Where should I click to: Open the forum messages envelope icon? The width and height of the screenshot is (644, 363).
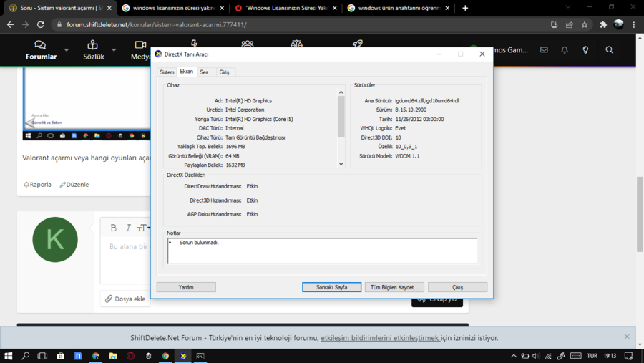pyautogui.click(x=544, y=49)
